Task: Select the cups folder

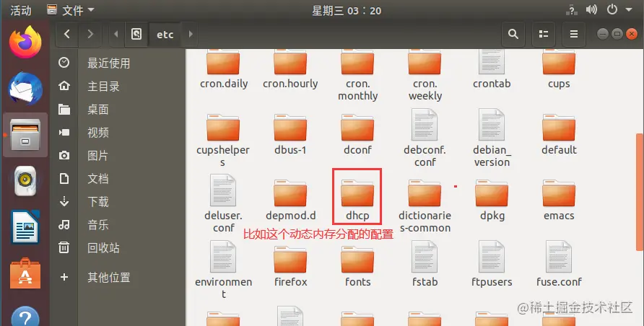Action: [559, 70]
